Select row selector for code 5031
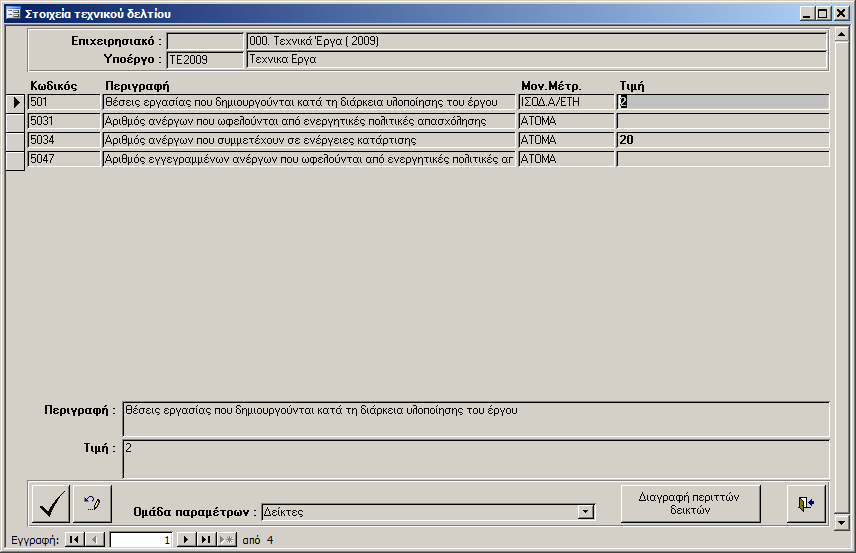 click(15, 121)
